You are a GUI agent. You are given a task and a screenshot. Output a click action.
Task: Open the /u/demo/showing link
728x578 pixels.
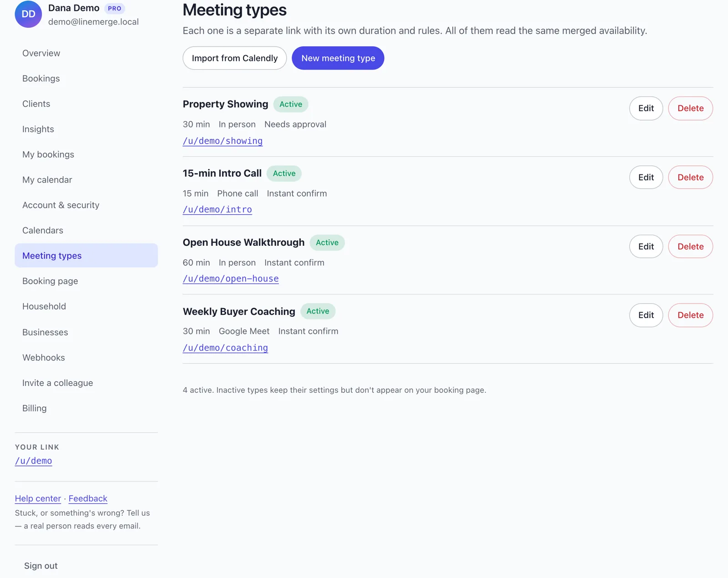[x=222, y=141]
